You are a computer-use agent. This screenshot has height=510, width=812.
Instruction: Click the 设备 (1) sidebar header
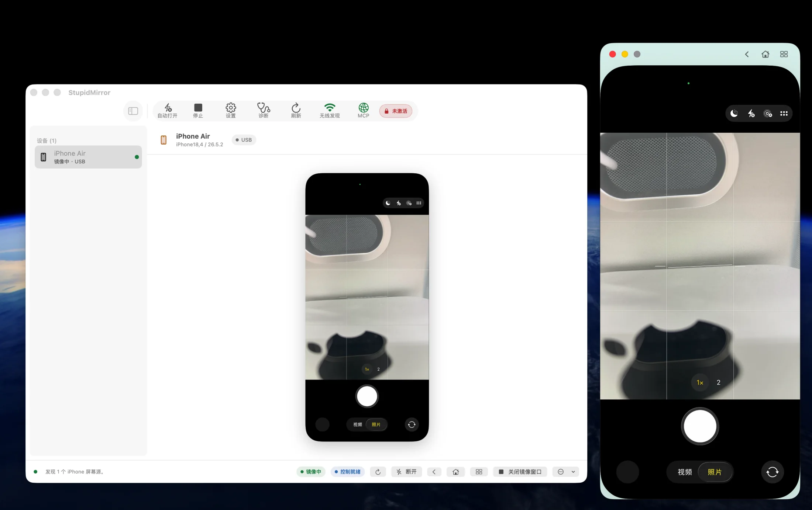tap(47, 140)
